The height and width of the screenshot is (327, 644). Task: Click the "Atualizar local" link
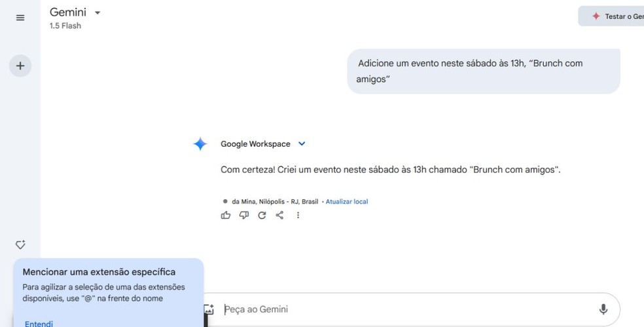click(347, 201)
